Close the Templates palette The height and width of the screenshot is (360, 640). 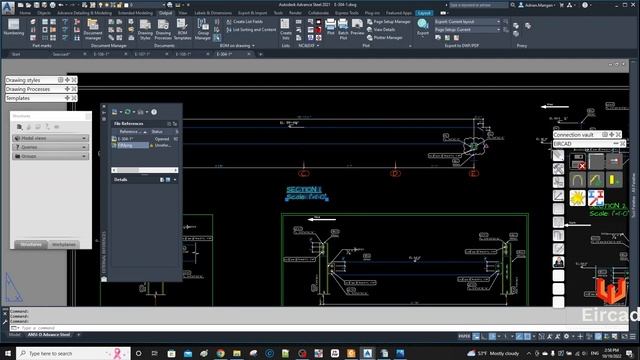[74, 98]
